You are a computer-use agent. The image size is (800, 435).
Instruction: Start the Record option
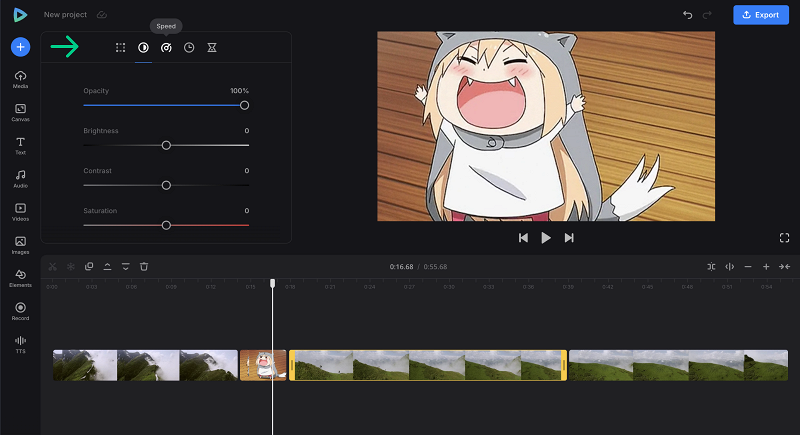click(20, 311)
